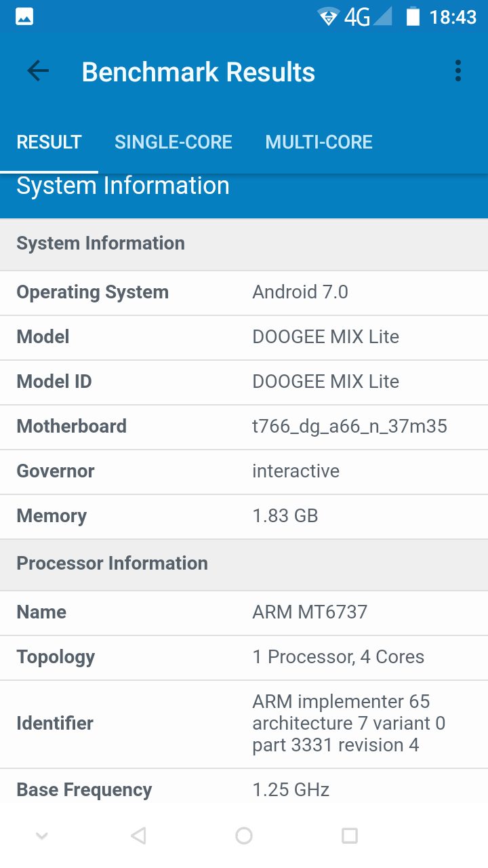The width and height of the screenshot is (488, 868).
Task: Select the RESULT tab
Action: click(x=49, y=142)
